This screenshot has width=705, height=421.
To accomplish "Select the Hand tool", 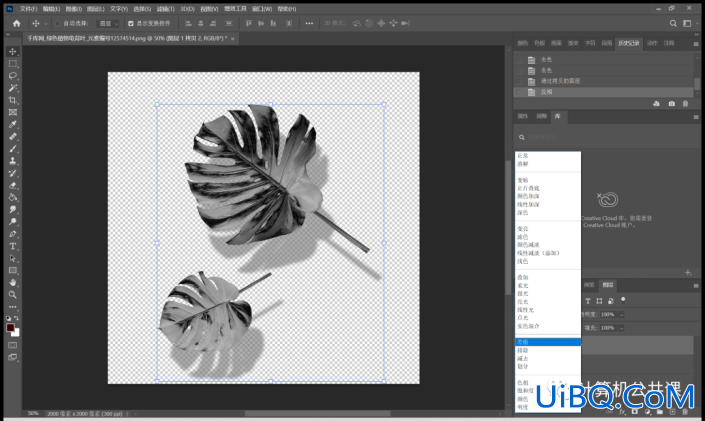I will [13, 282].
